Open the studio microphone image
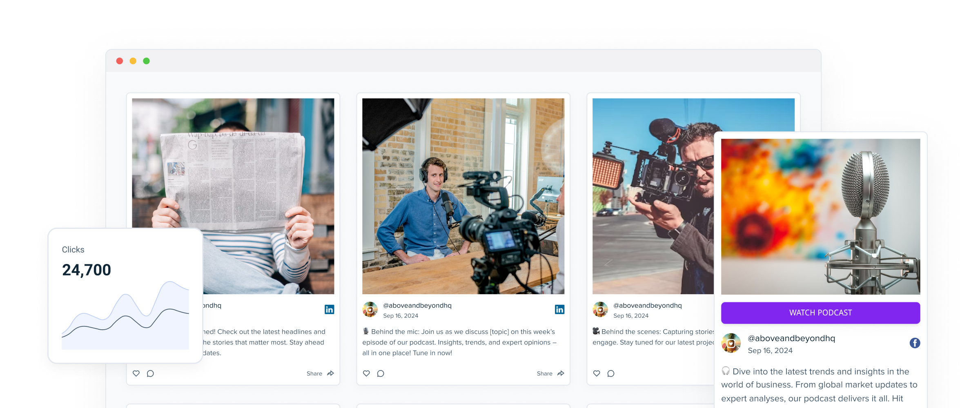 [x=820, y=216]
